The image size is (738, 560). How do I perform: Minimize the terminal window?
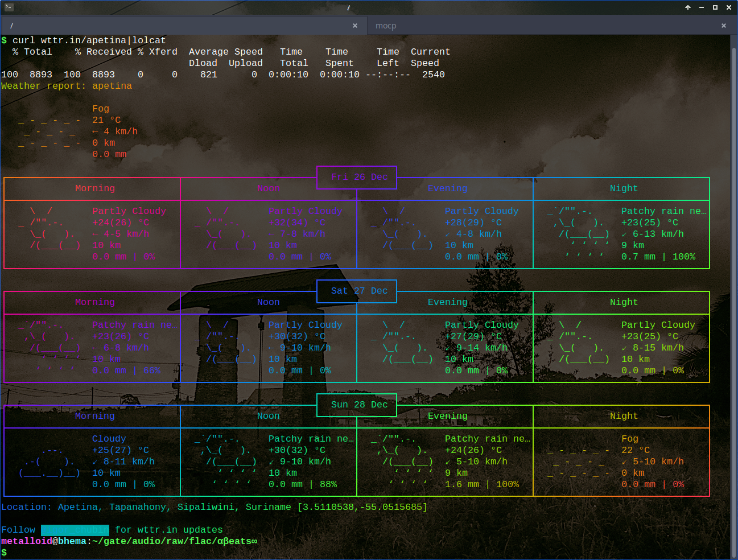[701, 7]
